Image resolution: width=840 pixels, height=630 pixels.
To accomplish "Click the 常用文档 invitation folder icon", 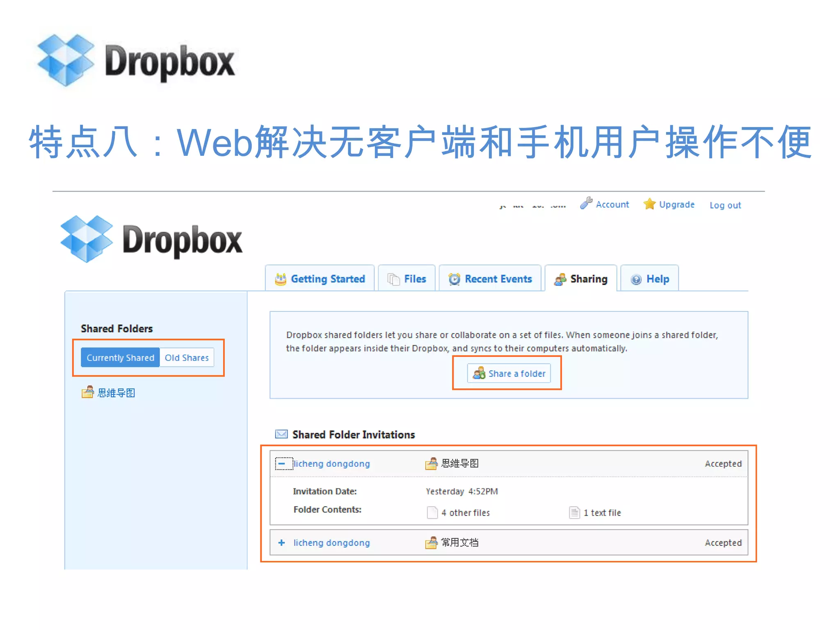I will (431, 543).
